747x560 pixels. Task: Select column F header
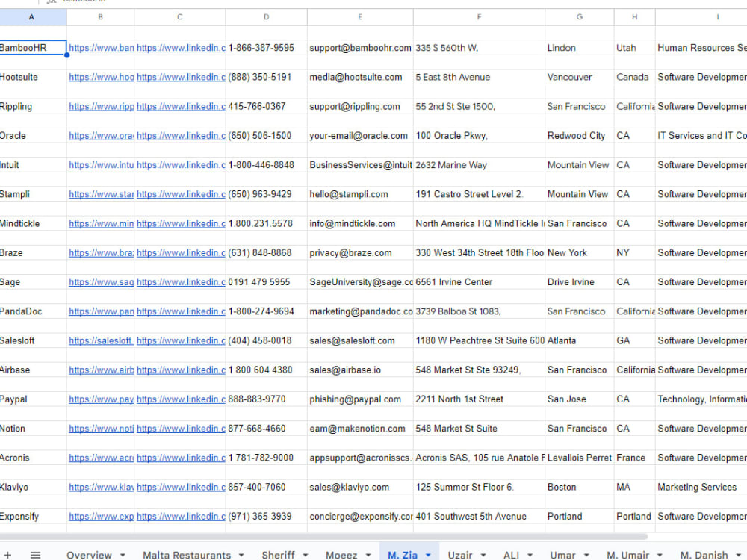click(479, 17)
